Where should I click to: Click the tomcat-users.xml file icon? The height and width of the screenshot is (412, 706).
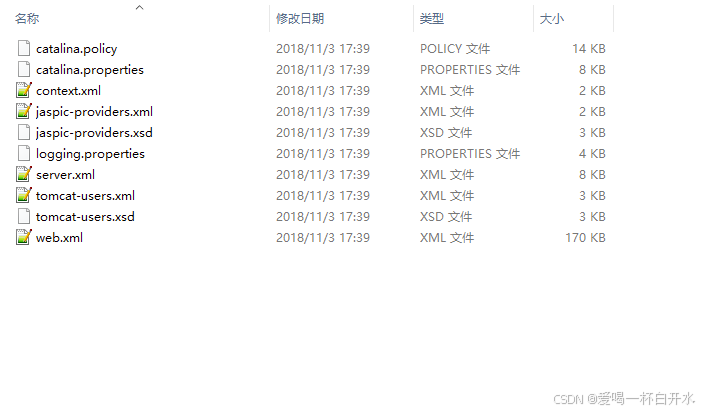24,195
